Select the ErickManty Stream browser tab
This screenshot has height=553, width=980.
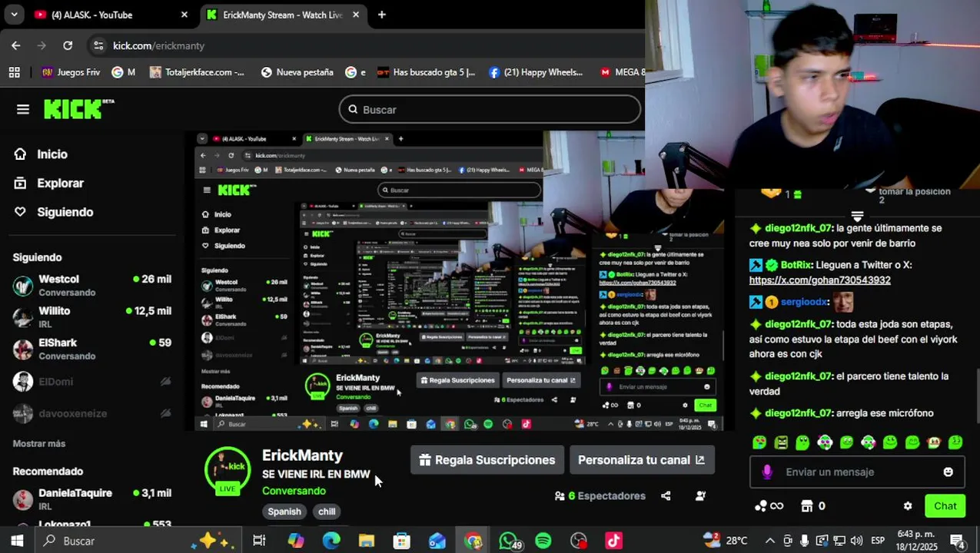click(x=282, y=15)
